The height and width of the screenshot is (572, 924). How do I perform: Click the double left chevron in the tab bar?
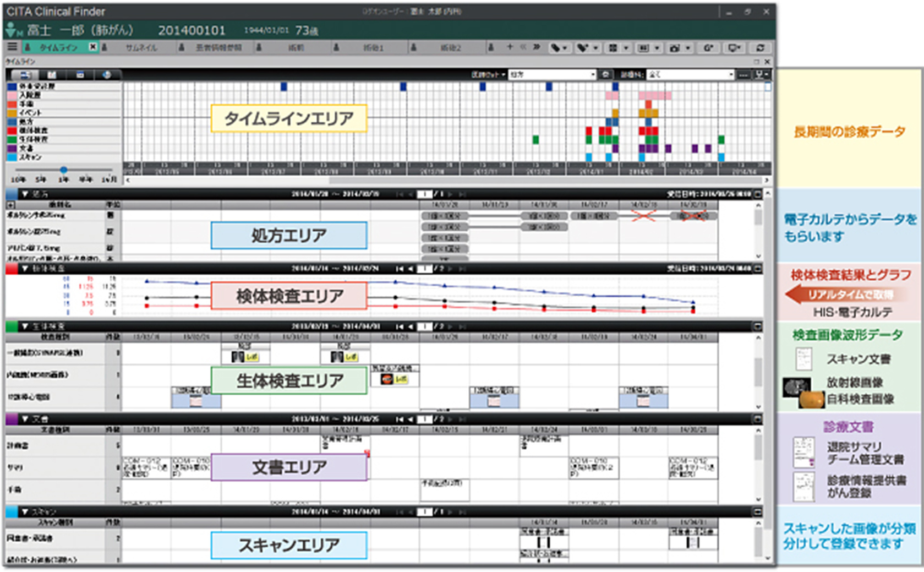[x=523, y=47]
